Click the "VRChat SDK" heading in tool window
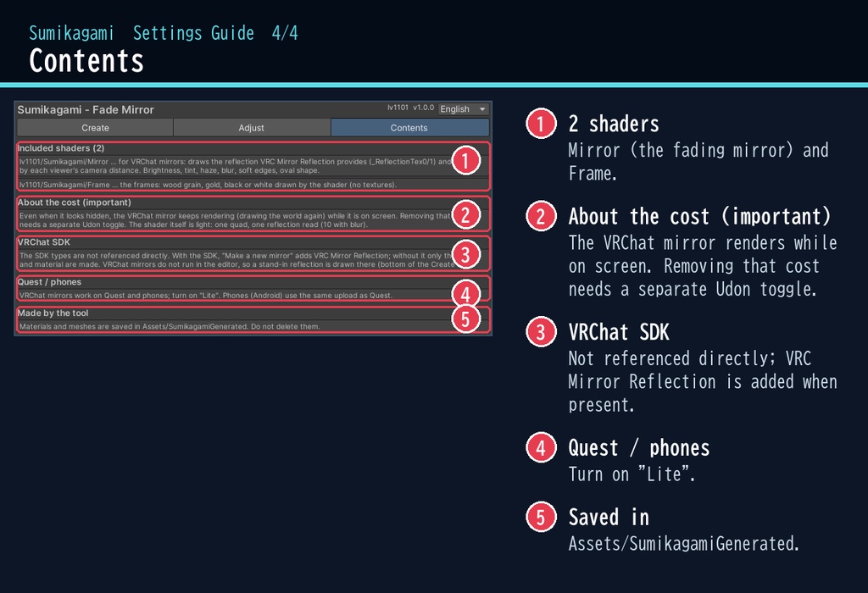868x593 pixels. click(x=44, y=242)
